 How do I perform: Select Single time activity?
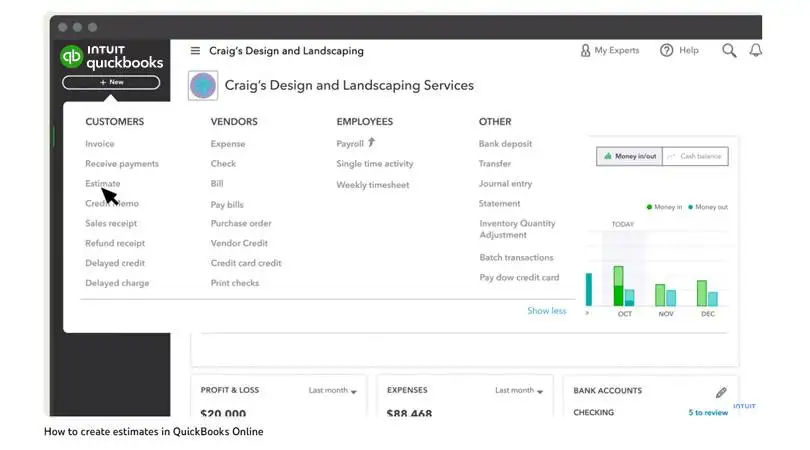[375, 164]
